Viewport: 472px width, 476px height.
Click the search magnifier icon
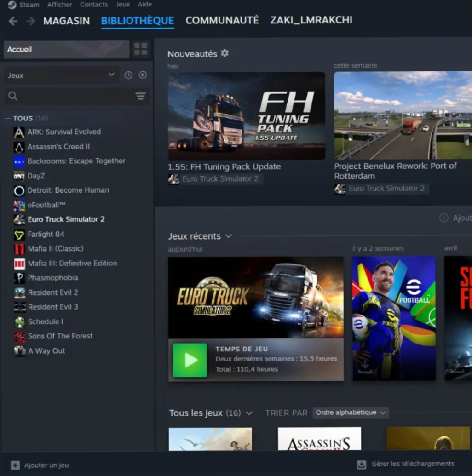[13, 96]
